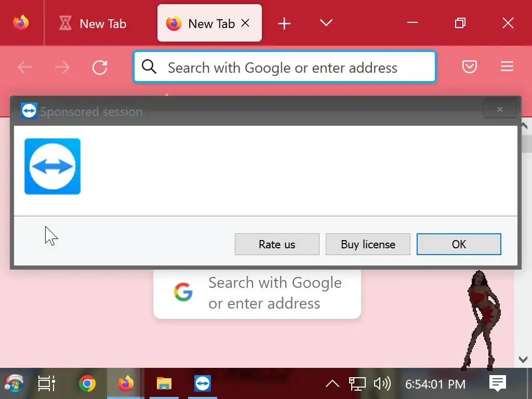
Task: Show hidden system tray icons
Action: click(332, 384)
